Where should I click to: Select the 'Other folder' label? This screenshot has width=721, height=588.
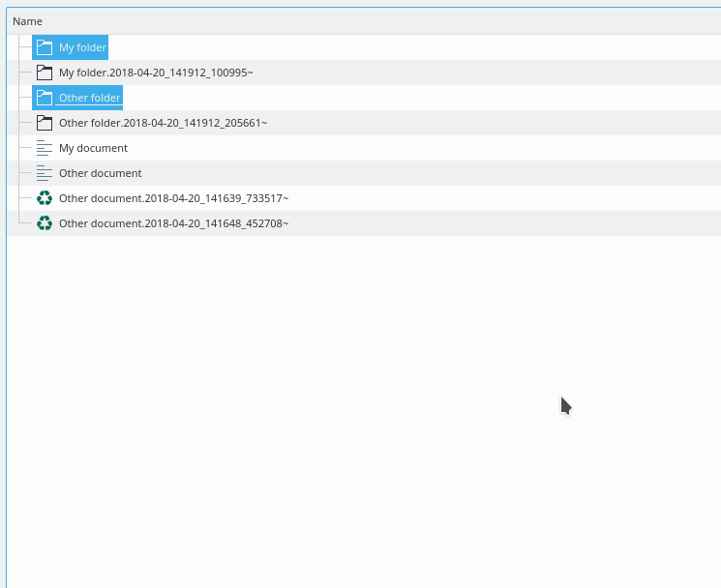click(x=90, y=98)
